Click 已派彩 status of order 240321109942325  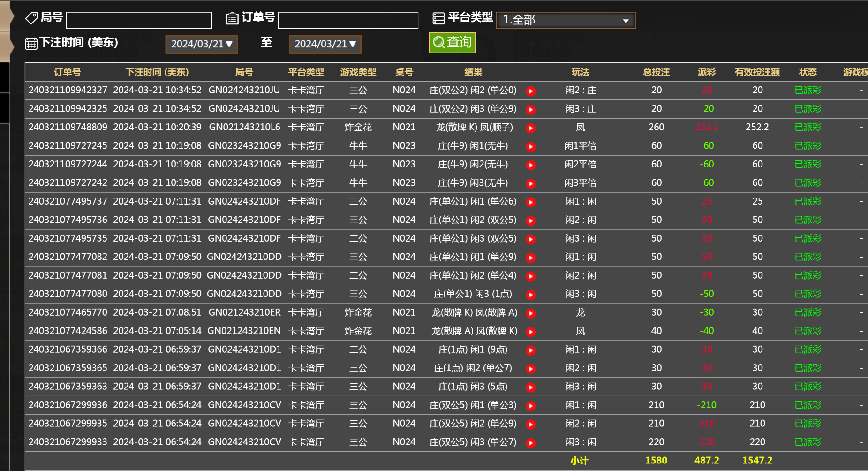pos(808,109)
